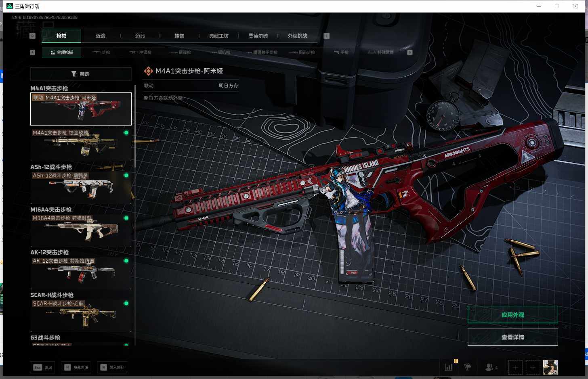Screen dimensions: 588x379
Task: Click the 加入偏好 add to favorites button
Action: (x=112, y=367)
